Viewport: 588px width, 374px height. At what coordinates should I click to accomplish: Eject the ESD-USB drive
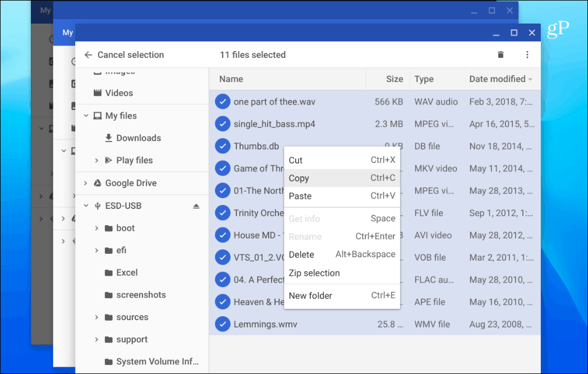click(196, 206)
